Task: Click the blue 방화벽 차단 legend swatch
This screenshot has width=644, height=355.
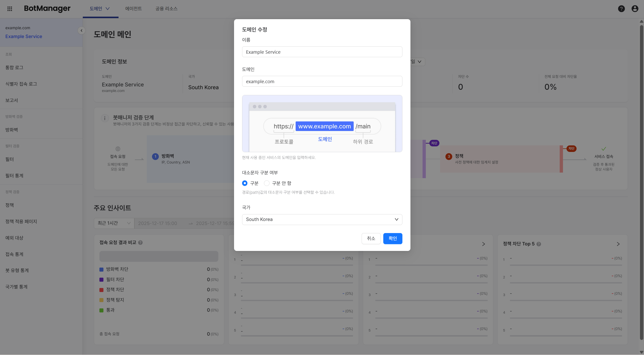Action: (101, 270)
